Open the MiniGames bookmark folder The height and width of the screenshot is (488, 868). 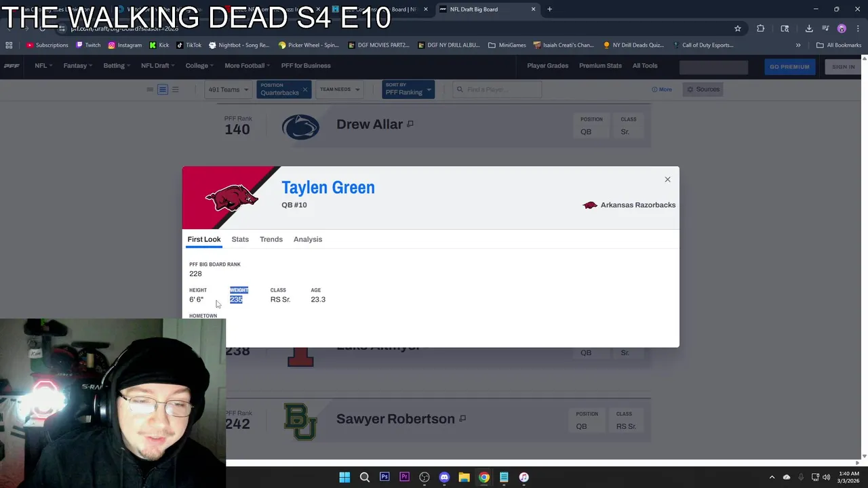pyautogui.click(x=507, y=45)
